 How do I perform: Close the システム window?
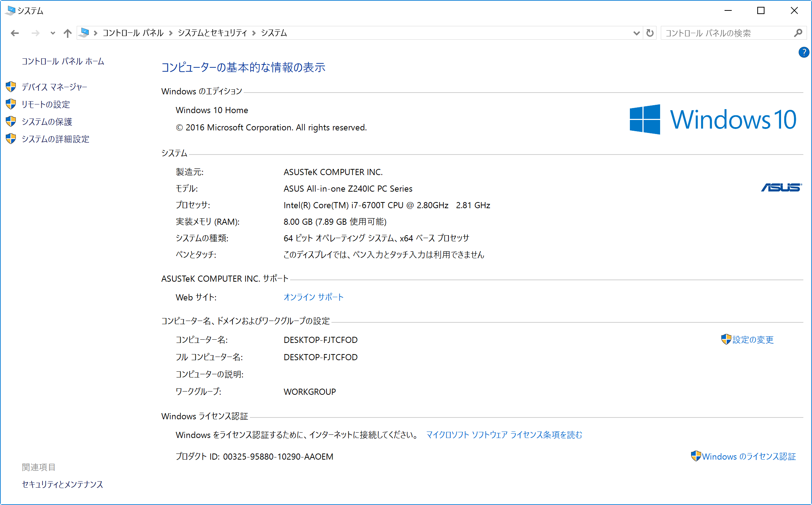[794, 11]
